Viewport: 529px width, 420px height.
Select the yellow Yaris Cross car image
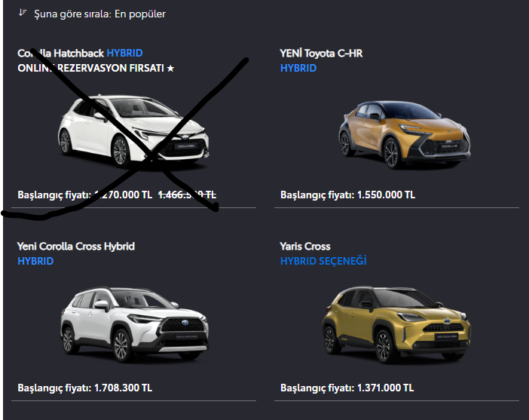[396, 325]
